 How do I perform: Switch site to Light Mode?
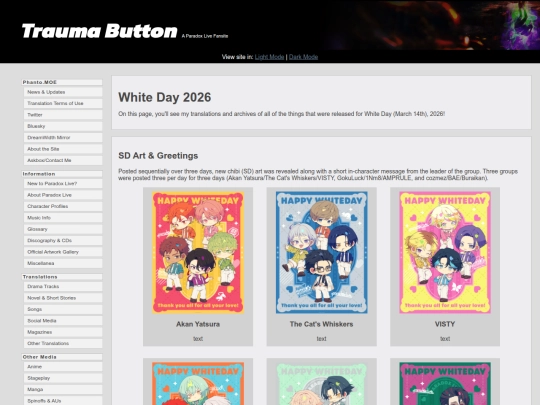pyautogui.click(x=269, y=57)
